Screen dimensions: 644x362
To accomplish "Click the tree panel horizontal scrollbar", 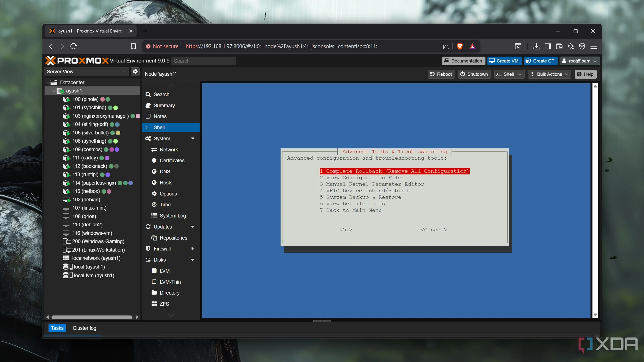I will (92, 317).
